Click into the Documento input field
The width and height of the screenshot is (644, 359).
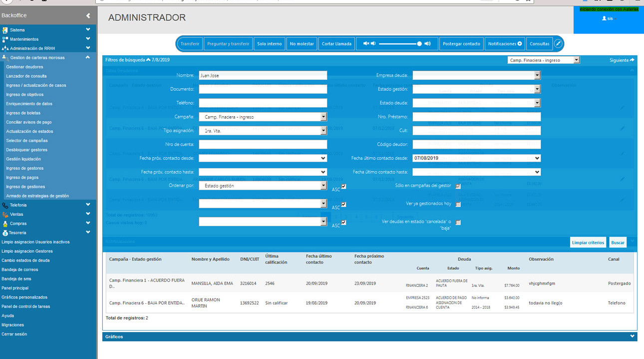pyautogui.click(x=263, y=89)
